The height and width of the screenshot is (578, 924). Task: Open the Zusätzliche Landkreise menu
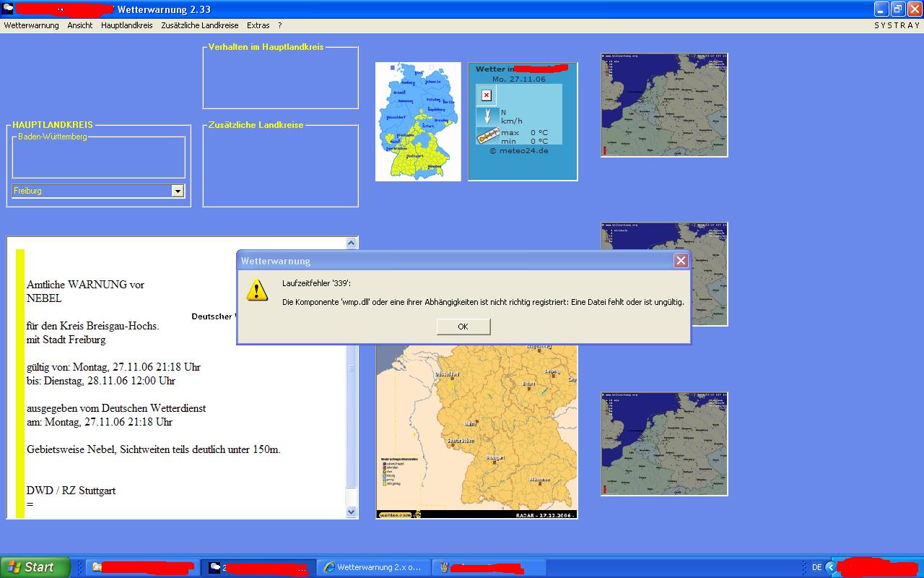(200, 25)
